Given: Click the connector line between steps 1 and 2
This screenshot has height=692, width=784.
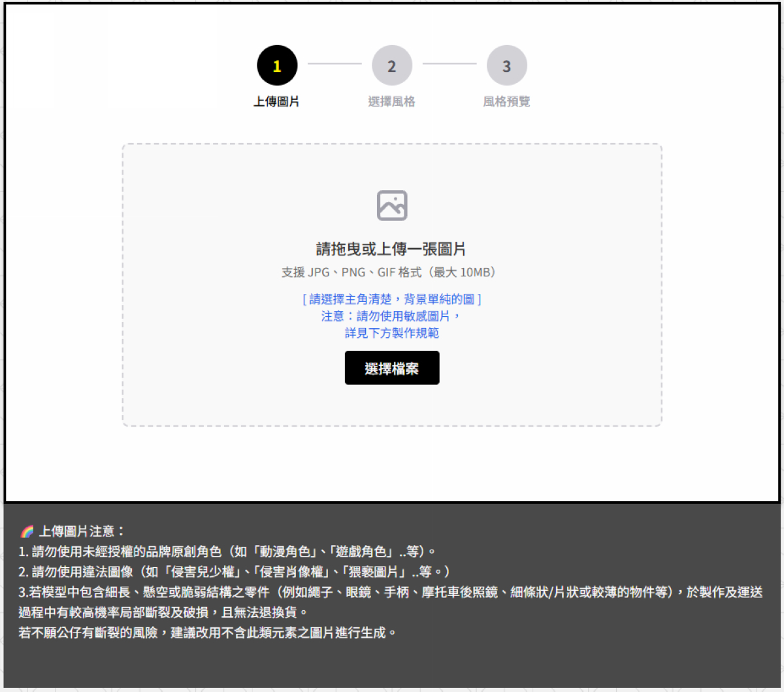Looking at the screenshot, I should [335, 65].
